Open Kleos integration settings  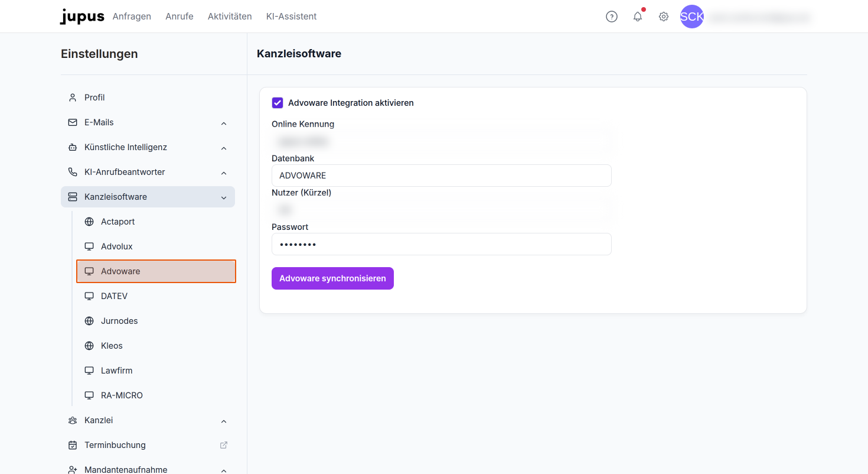click(x=156, y=346)
